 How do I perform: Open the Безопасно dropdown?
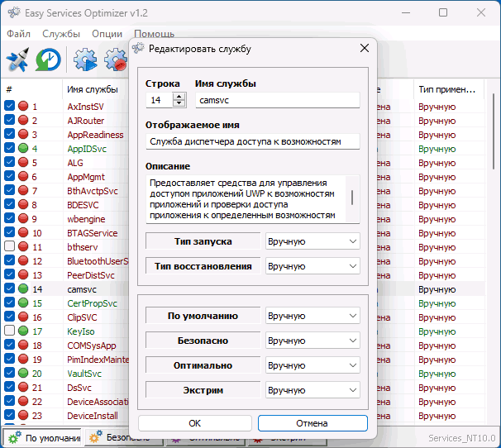pyautogui.click(x=313, y=341)
